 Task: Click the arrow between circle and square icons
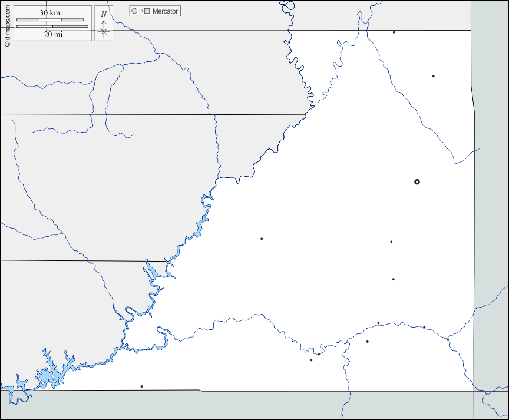(141, 11)
